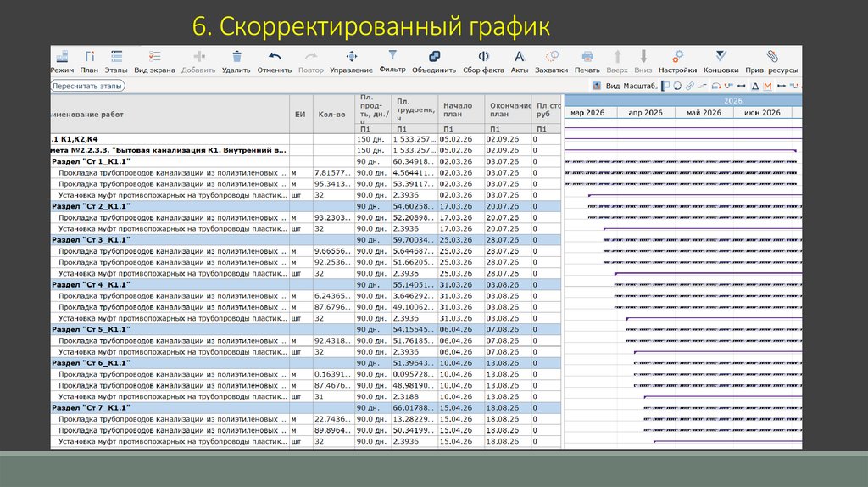Select row Раздел "Ст 5_К1.1"

tap(305, 329)
